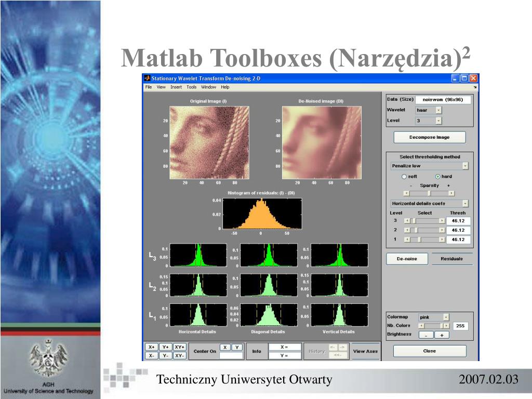Click the L3 Horizontal Details histogram
Screen dimensions: 532x399
tap(198, 255)
